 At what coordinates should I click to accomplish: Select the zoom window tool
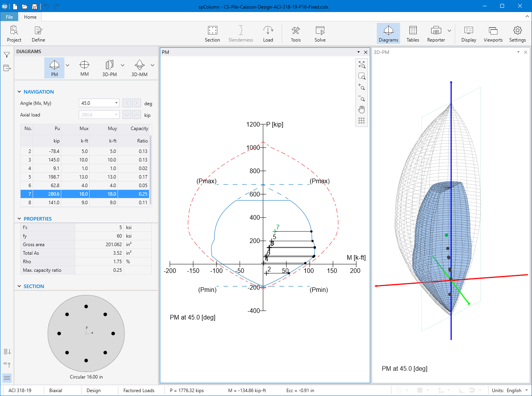pyautogui.click(x=361, y=76)
